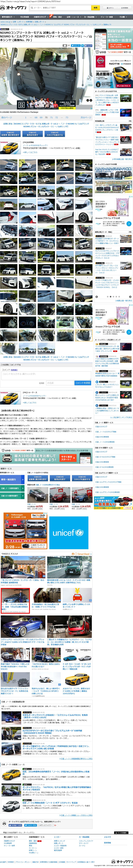
Task: Click the Twitter ツイート share button
Action: coord(76,45)
